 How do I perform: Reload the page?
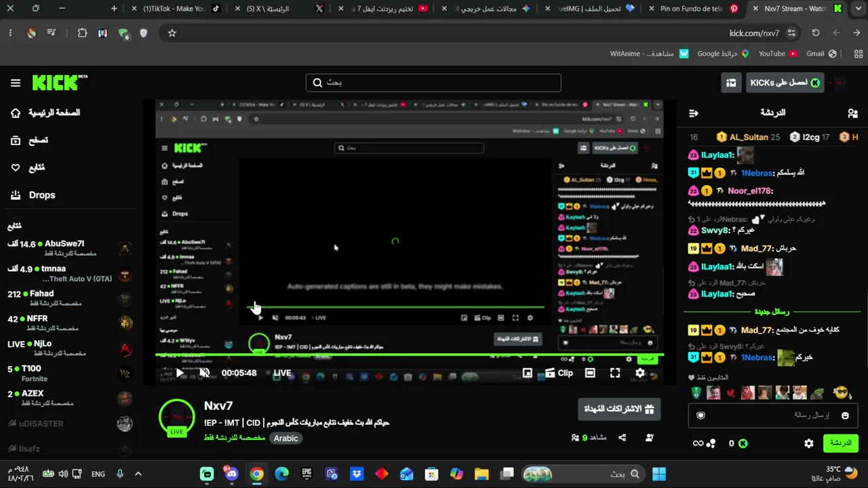[x=816, y=33]
